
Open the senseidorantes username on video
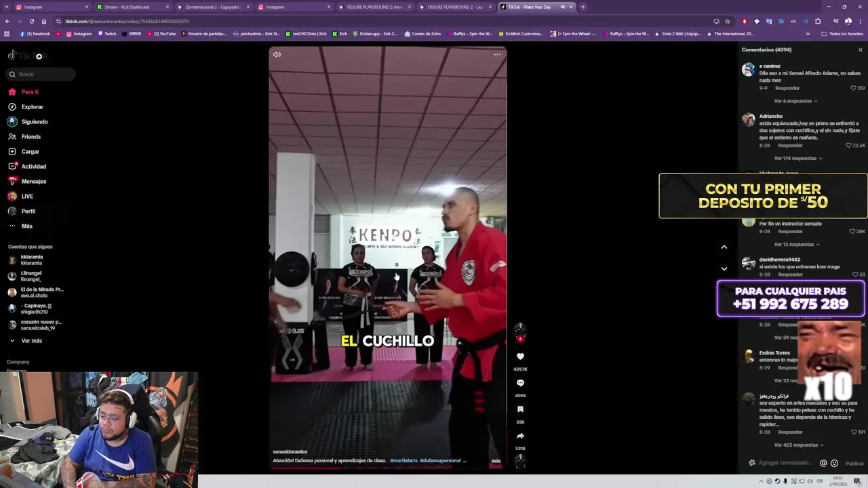pos(290,451)
